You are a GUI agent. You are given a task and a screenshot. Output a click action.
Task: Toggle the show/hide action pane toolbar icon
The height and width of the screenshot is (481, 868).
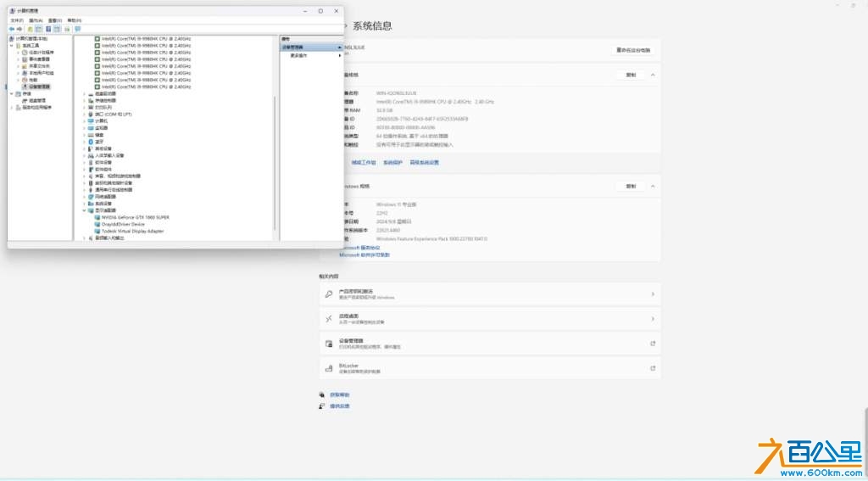pyautogui.click(x=57, y=29)
